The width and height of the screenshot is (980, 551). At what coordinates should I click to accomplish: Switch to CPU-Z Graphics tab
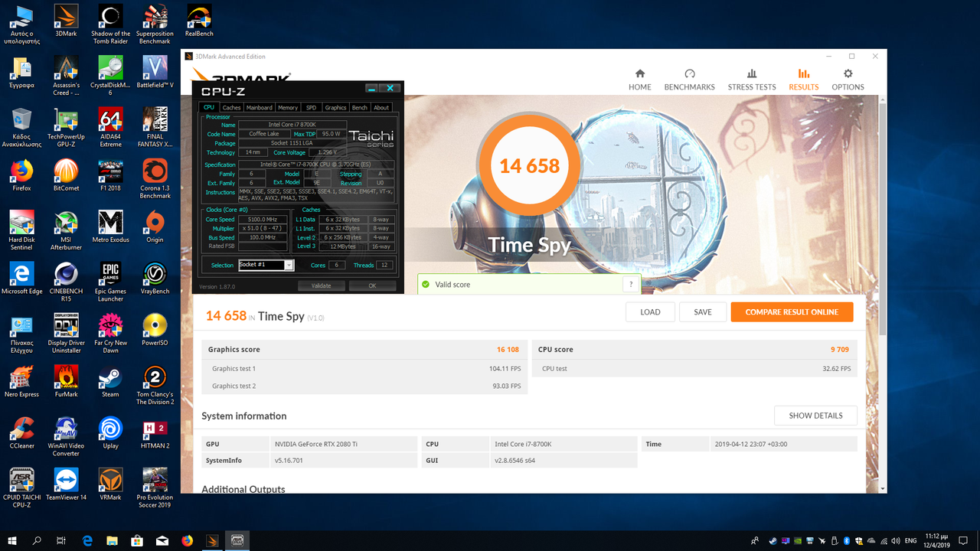point(335,108)
